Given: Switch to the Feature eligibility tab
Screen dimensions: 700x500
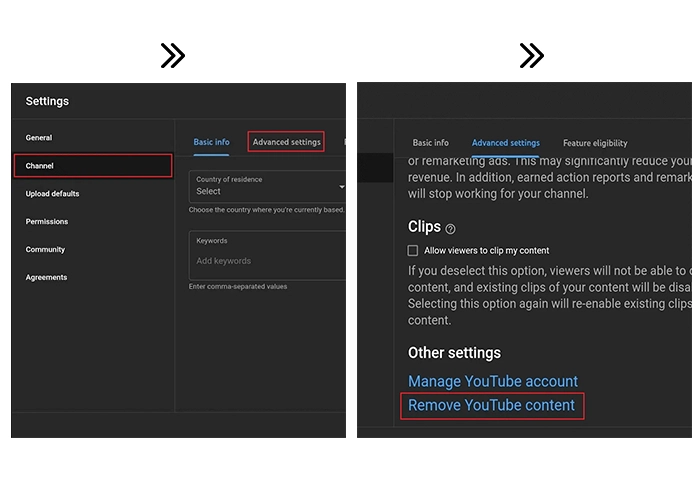Looking at the screenshot, I should click(595, 143).
